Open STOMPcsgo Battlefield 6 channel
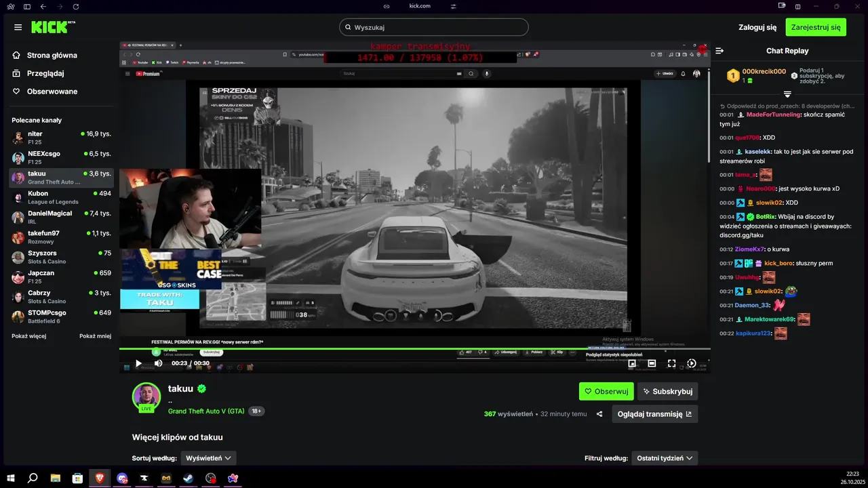The height and width of the screenshot is (488, 868). click(62, 317)
